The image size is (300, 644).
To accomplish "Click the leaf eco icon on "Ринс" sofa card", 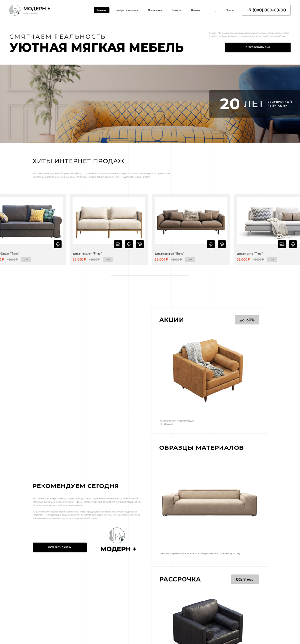I will 129,244.
